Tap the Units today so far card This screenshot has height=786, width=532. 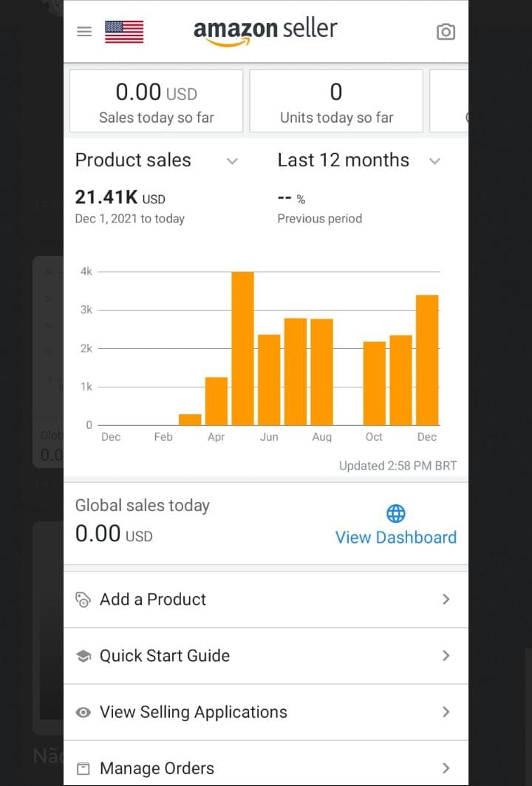click(x=336, y=101)
